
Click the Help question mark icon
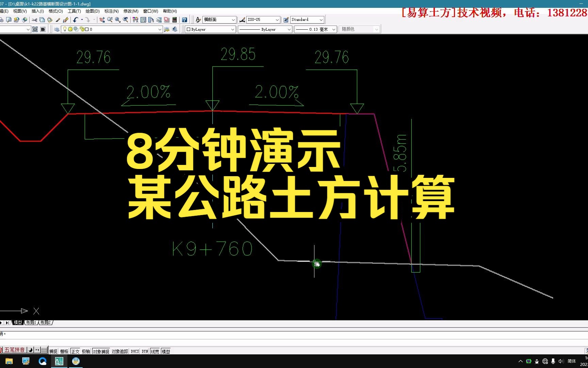(184, 20)
